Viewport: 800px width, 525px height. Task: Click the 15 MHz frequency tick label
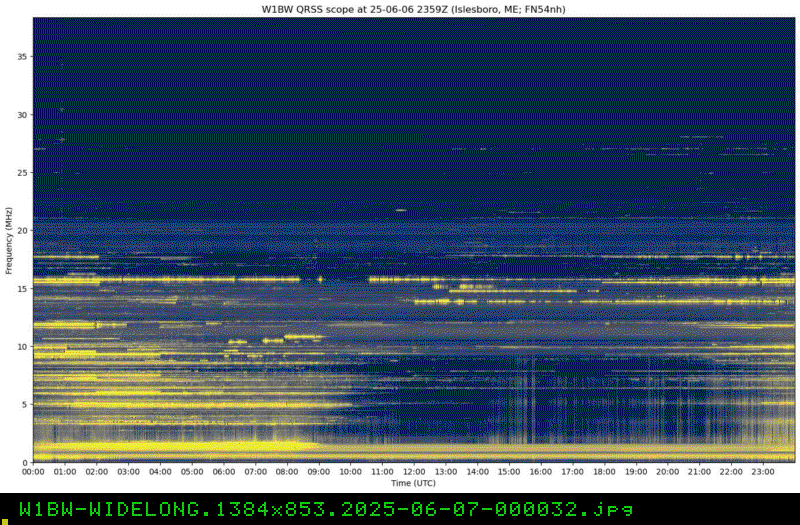pos(22,288)
